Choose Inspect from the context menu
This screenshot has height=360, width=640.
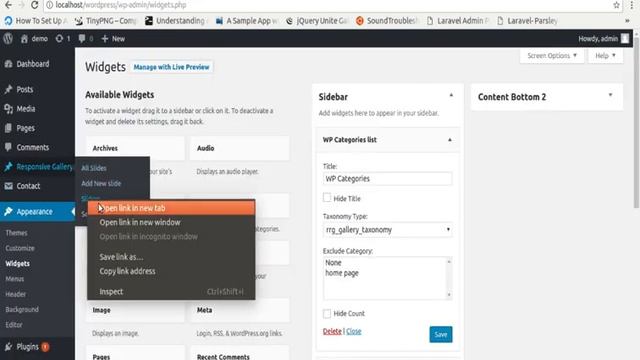171,292
